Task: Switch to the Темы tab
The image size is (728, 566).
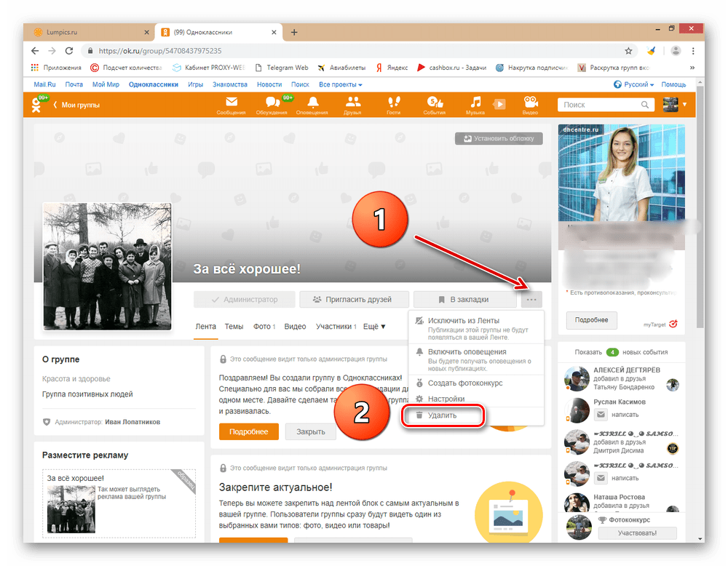Action: [x=234, y=327]
